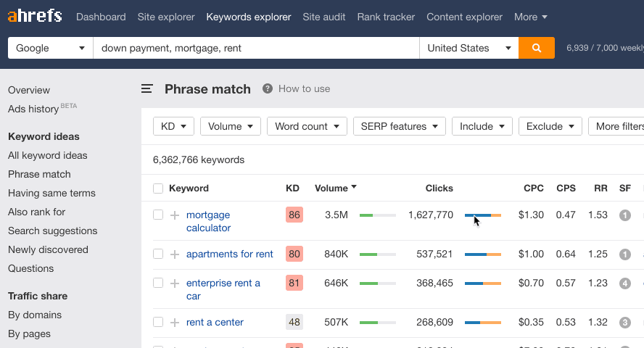Click the ahrefs logo
This screenshot has width=644, height=348.
click(35, 17)
